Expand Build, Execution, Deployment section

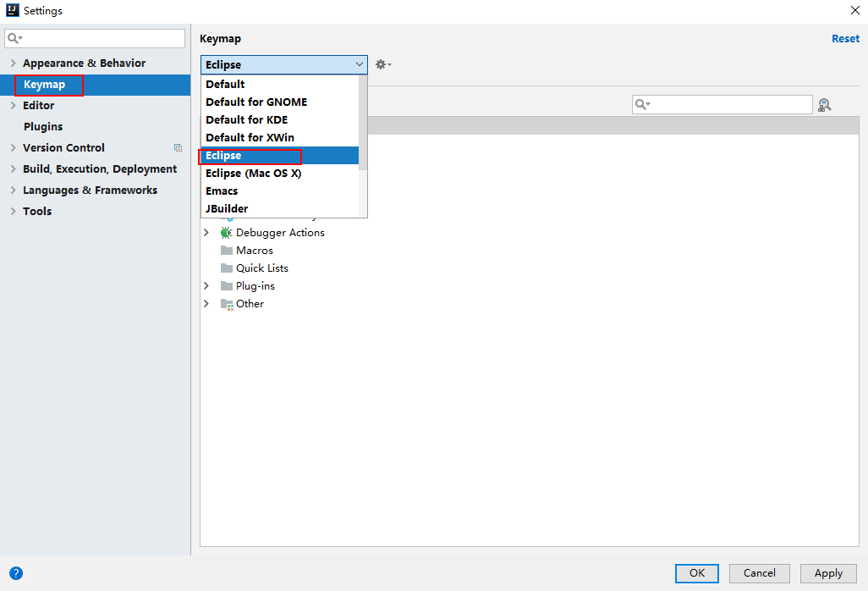14,169
